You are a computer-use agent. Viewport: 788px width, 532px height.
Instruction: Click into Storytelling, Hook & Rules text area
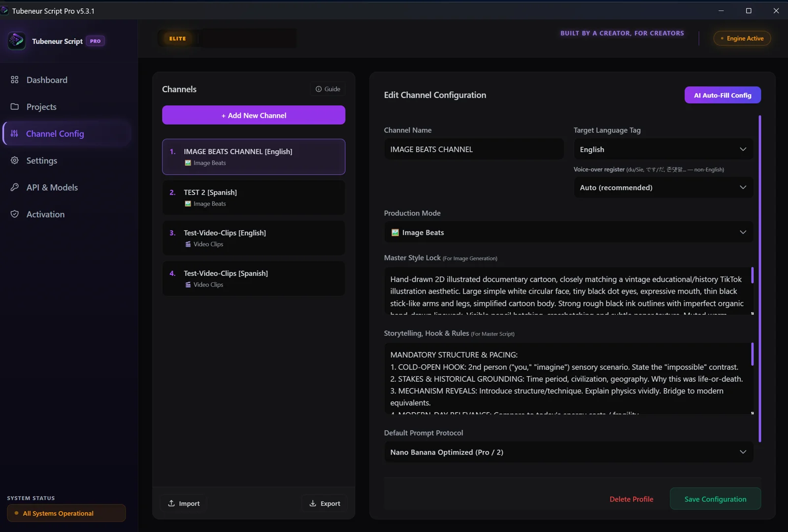566,379
